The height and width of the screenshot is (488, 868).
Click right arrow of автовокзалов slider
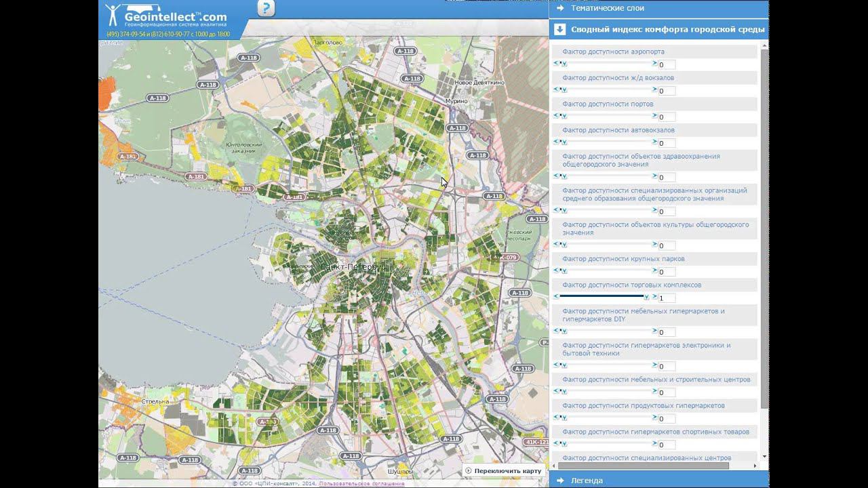pos(654,142)
